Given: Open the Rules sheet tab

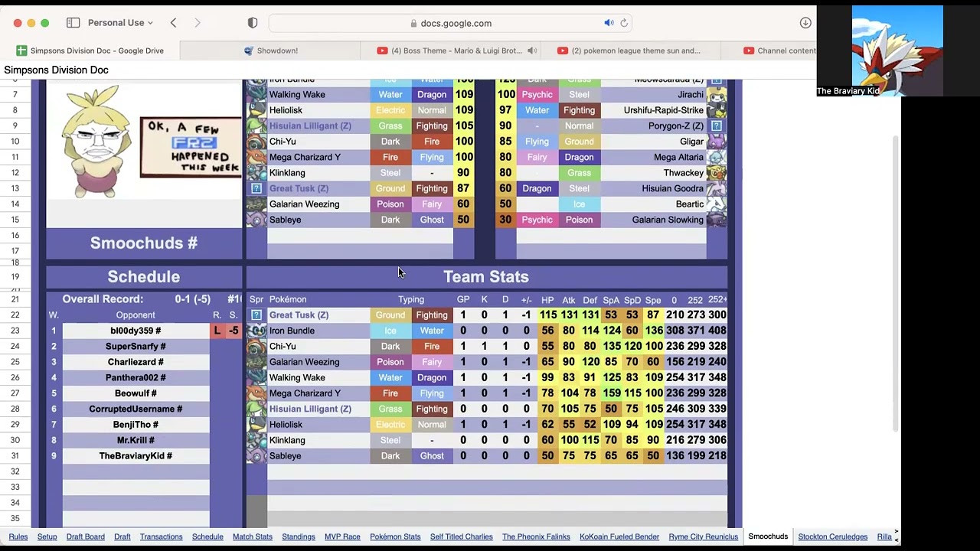Looking at the screenshot, I should [18, 536].
